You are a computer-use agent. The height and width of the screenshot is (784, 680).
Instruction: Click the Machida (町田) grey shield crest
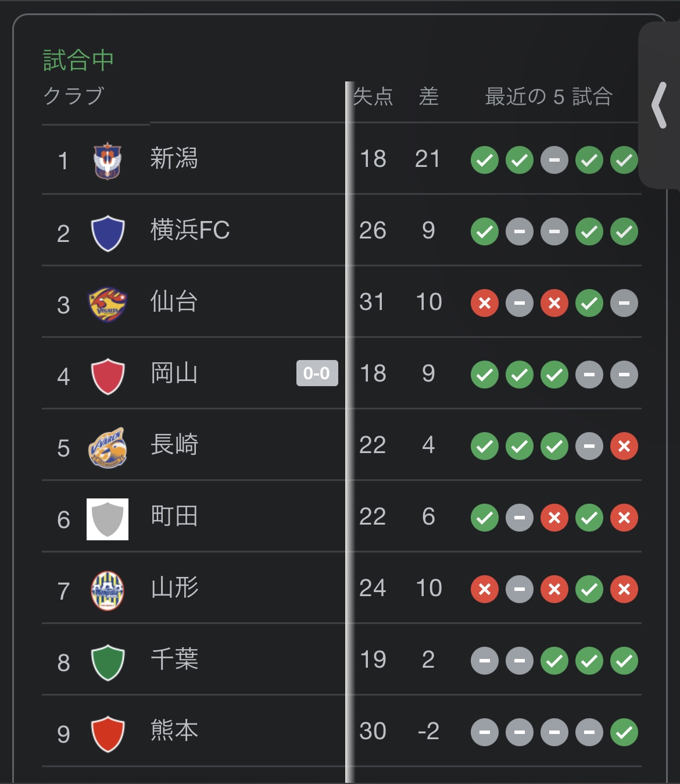[108, 519]
